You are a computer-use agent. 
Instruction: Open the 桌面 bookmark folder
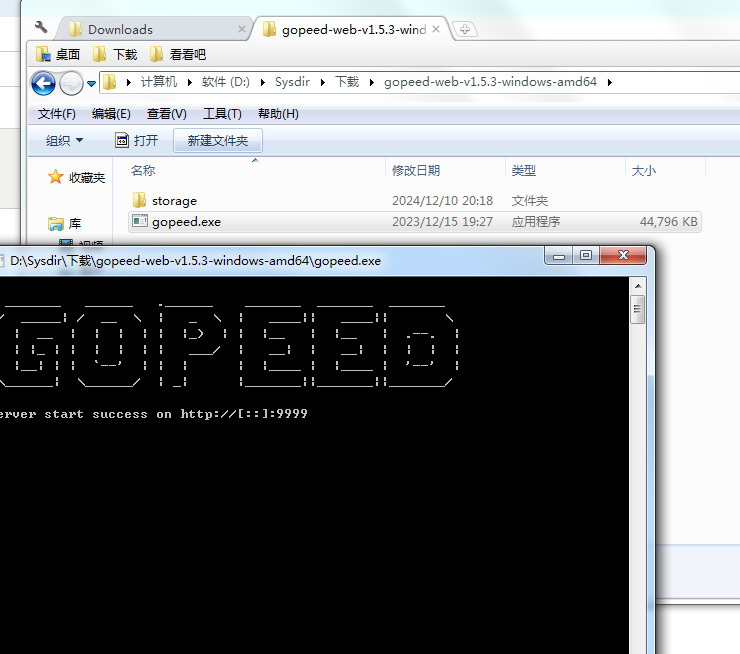point(58,55)
